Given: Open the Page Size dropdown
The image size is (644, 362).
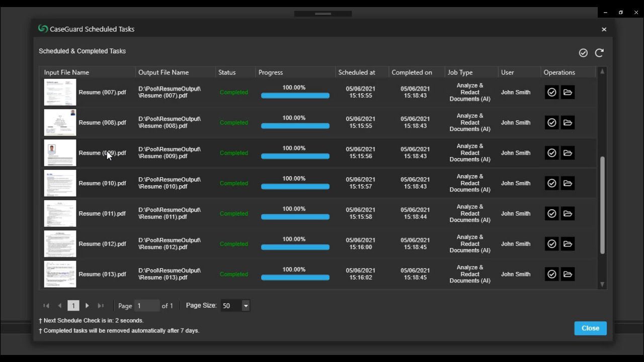Looking at the screenshot, I should [246, 306].
